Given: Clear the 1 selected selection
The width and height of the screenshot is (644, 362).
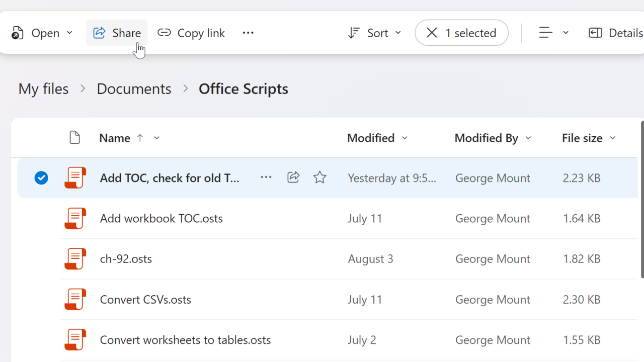Looking at the screenshot, I should 432,33.
